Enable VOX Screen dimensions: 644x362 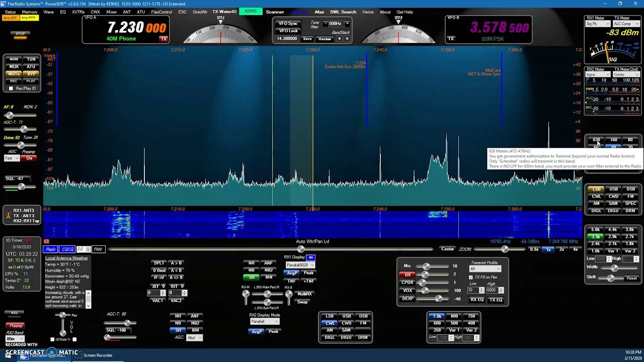click(407, 290)
